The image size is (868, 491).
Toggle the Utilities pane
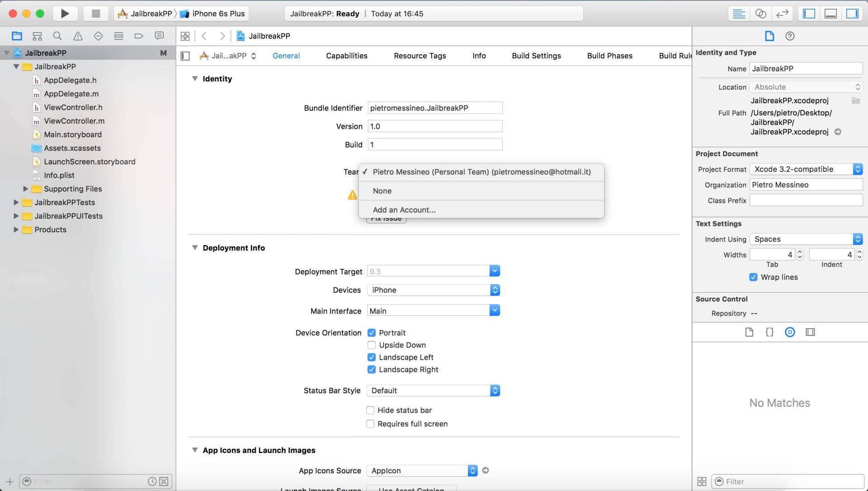pos(852,14)
